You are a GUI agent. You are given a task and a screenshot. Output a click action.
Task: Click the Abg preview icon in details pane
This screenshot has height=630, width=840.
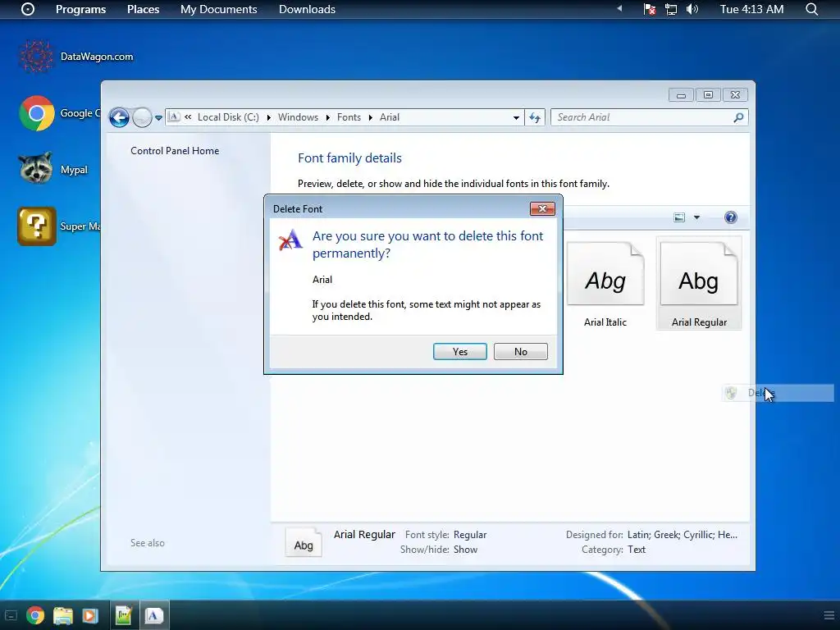point(304,542)
